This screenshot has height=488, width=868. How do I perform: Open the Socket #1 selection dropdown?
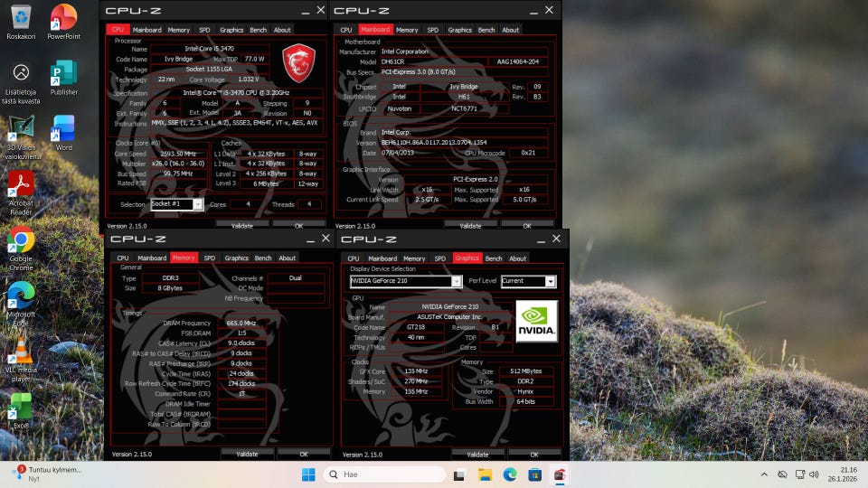(197, 204)
